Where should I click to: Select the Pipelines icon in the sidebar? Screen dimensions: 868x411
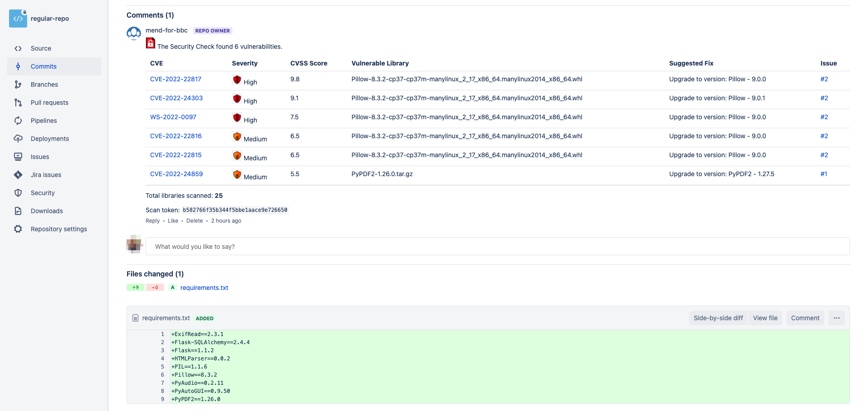pyautogui.click(x=18, y=121)
